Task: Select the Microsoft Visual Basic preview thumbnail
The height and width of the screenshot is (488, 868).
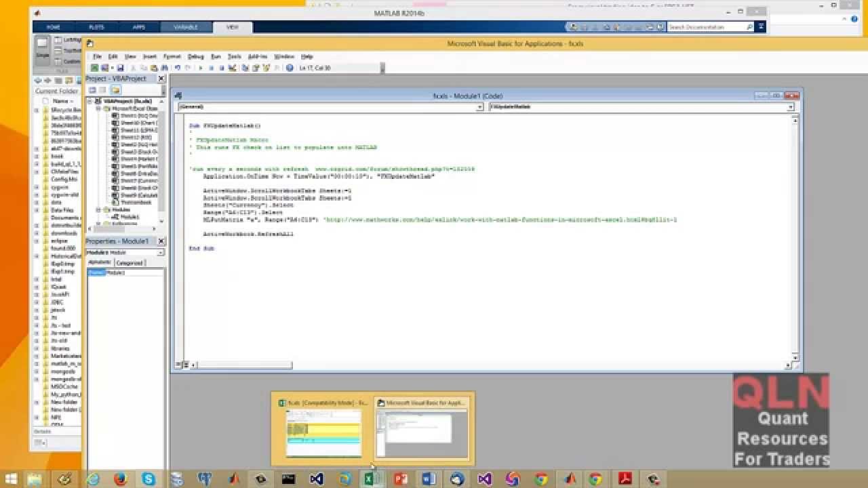Action: click(422, 428)
